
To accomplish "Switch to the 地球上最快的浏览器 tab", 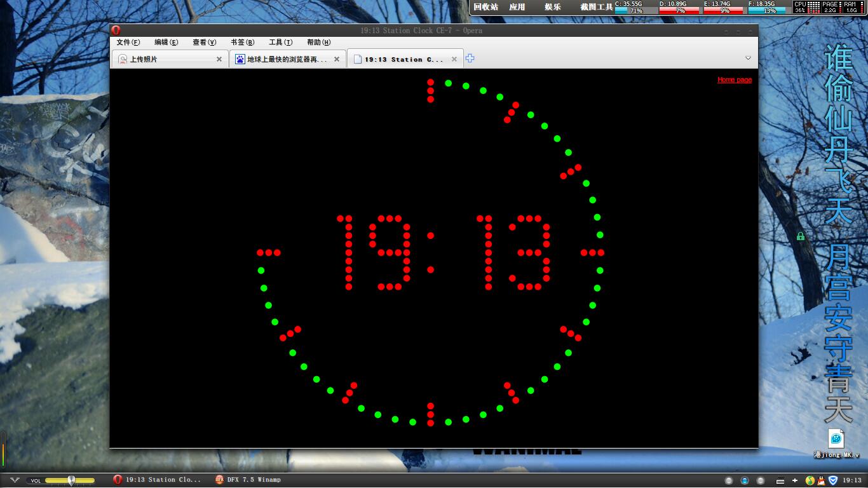I will (x=287, y=59).
